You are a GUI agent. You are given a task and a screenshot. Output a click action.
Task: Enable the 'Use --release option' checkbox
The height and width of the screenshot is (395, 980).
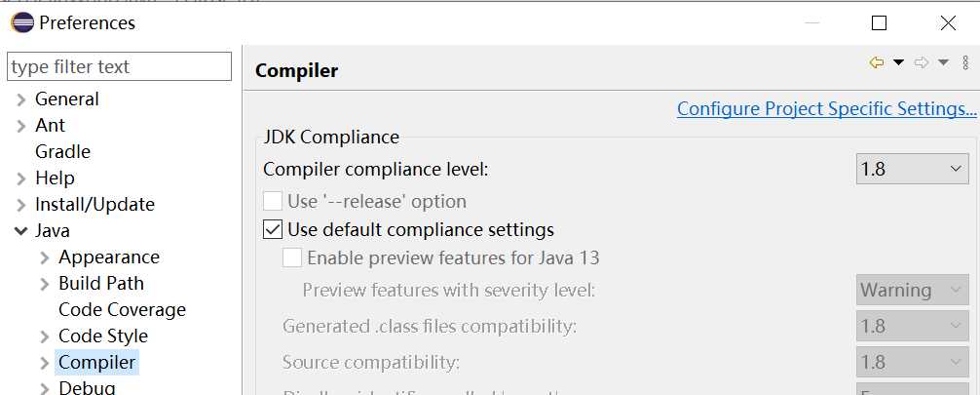coord(274,202)
